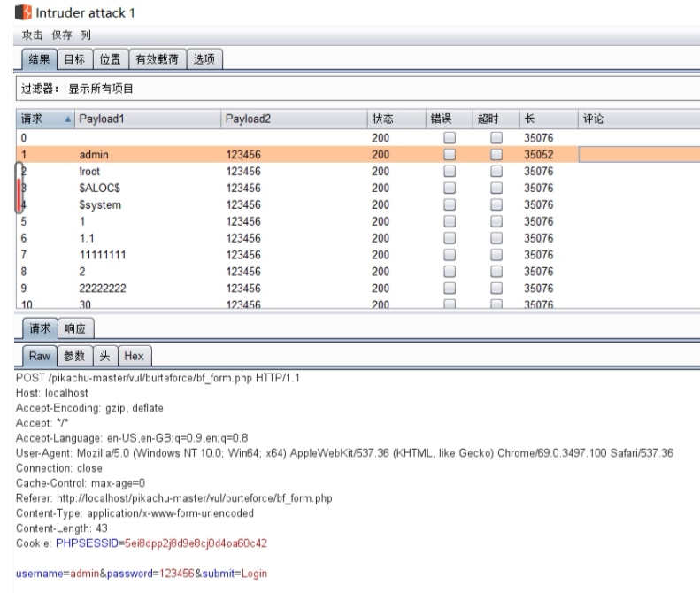Open the 保存 menu
Image resolution: width=700 pixels, height=593 pixels.
pyautogui.click(x=62, y=35)
